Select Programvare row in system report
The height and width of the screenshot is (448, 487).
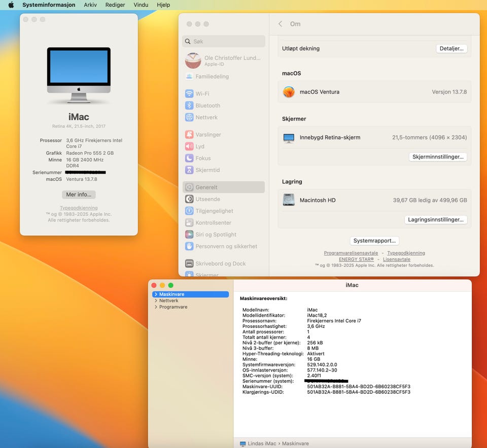[x=191, y=307]
